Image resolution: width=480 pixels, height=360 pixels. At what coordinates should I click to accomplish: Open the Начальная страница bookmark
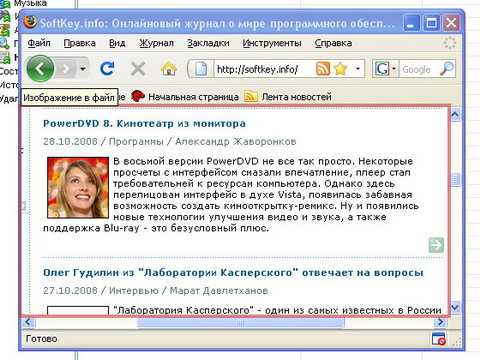(185, 97)
